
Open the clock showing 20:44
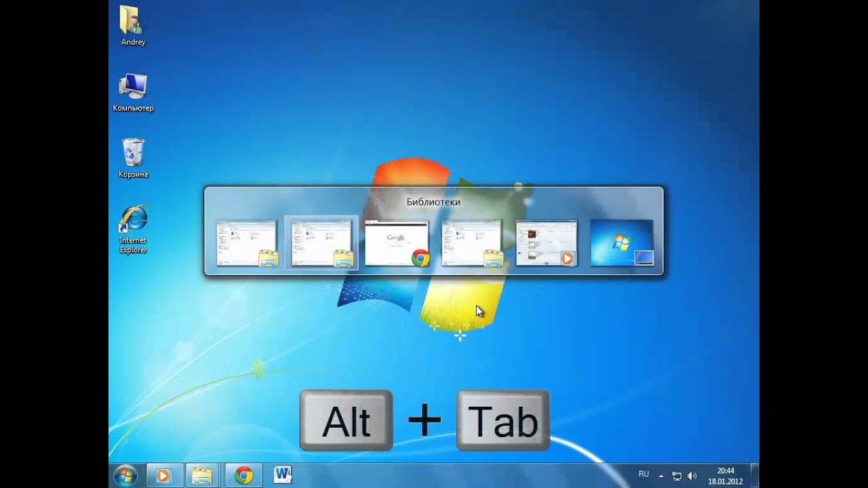[726, 476]
